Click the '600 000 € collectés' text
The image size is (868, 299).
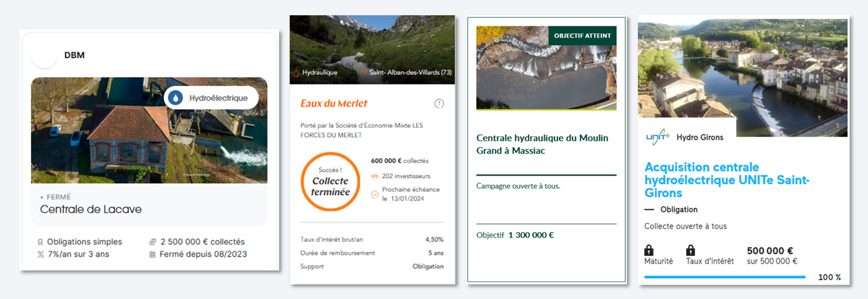(x=400, y=161)
